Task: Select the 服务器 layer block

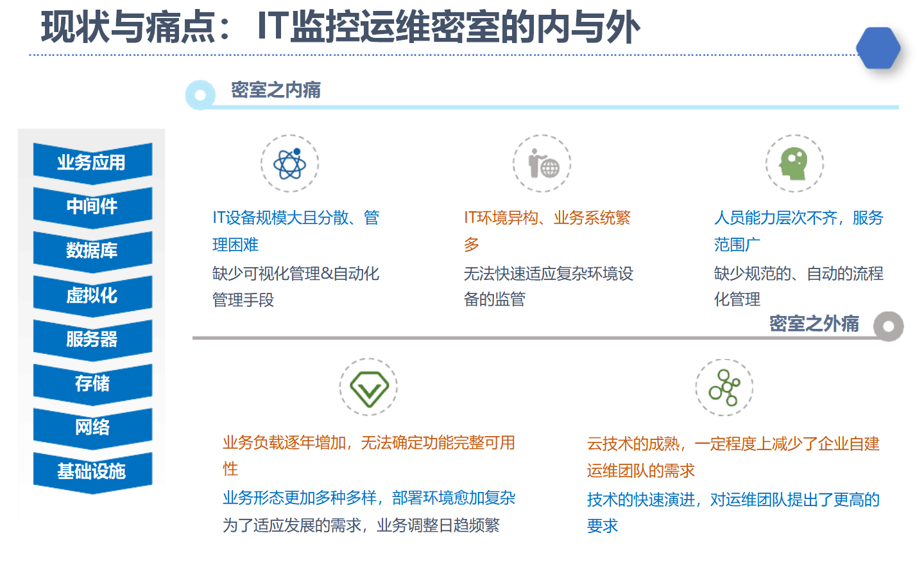Action: pyautogui.click(x=92, y=339)
